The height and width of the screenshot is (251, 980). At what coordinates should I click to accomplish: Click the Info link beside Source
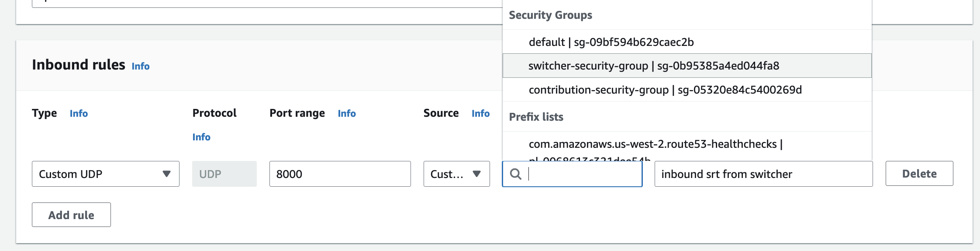click(480, 113)
